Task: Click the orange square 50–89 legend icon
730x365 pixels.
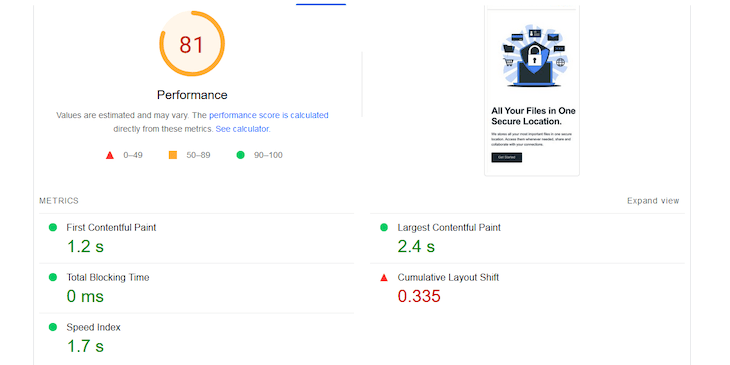Action: [x=173, y=155]
